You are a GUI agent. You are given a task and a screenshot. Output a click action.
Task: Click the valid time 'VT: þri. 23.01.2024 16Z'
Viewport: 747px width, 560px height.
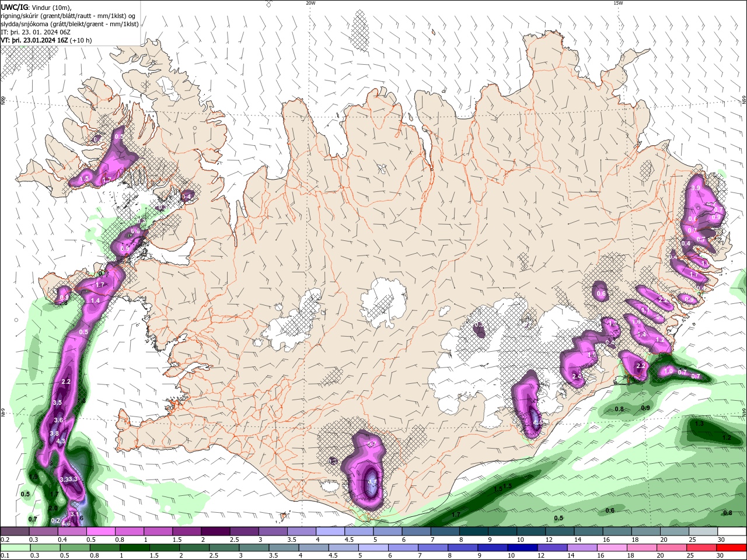pyautogui.click(x=35, y=40)
